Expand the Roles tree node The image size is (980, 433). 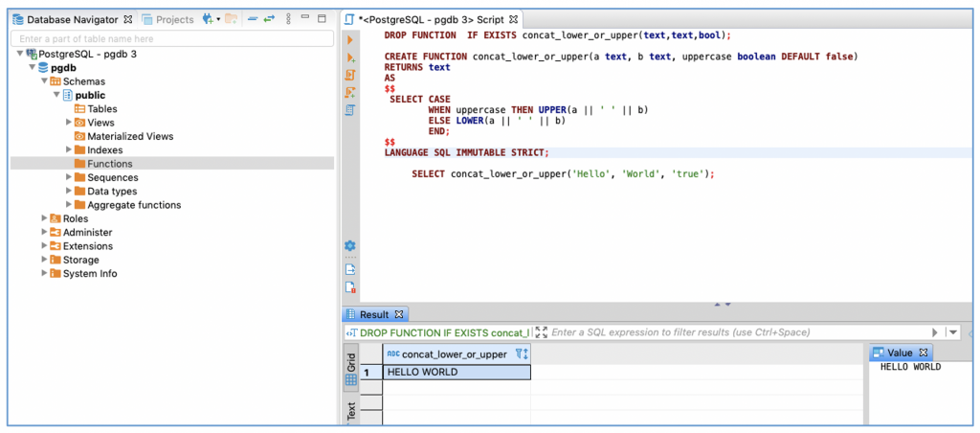(x=45, y=218)
